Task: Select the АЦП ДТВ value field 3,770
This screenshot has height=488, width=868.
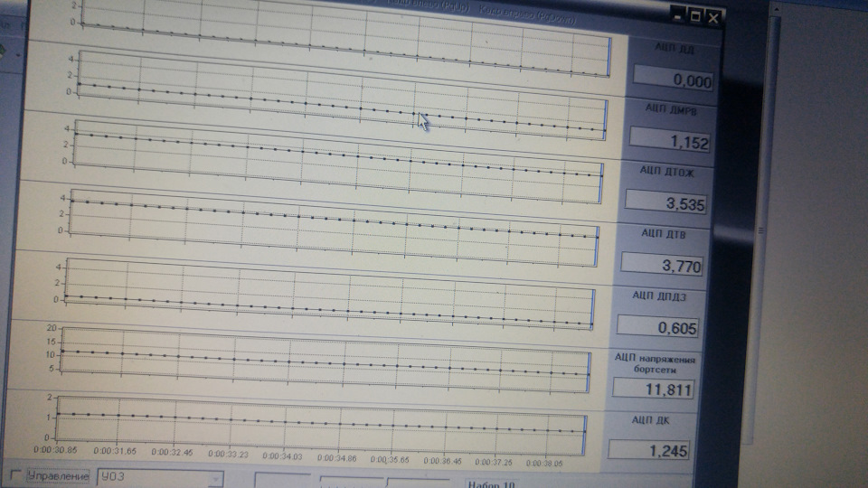Action: (x=662, y=264)
